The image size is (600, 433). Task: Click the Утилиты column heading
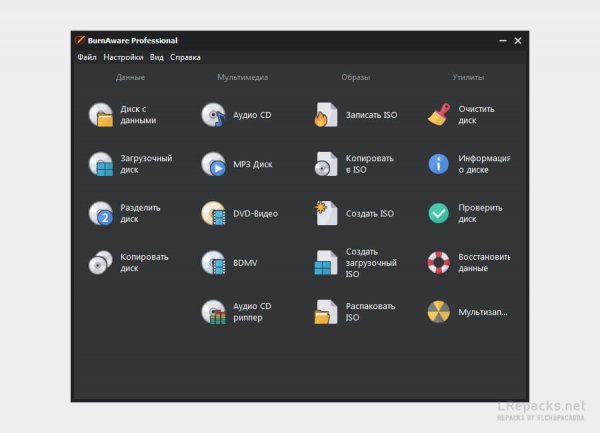[x=468, y=77]
